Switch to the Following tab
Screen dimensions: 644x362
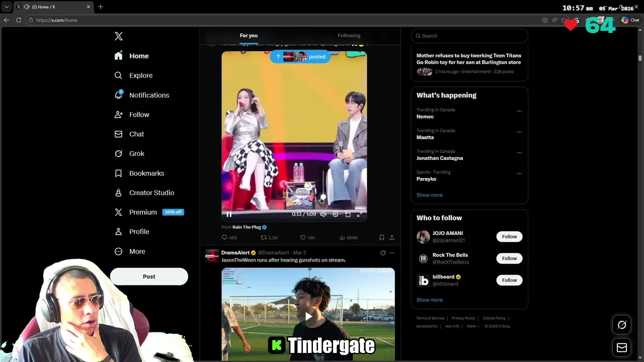click(349, 36)
